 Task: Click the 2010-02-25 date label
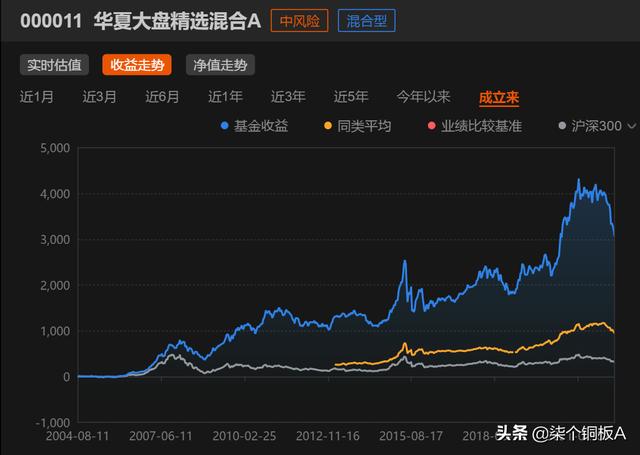[x=244, y=436]
